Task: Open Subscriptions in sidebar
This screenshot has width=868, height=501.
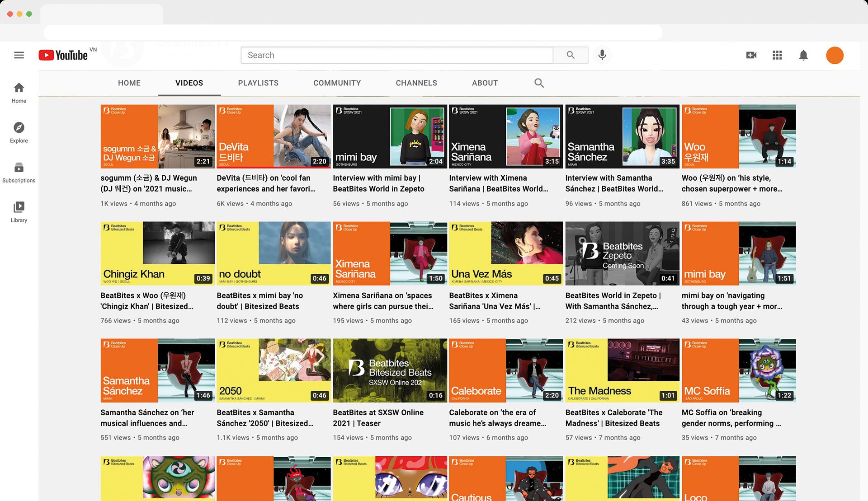Action: 19,172
